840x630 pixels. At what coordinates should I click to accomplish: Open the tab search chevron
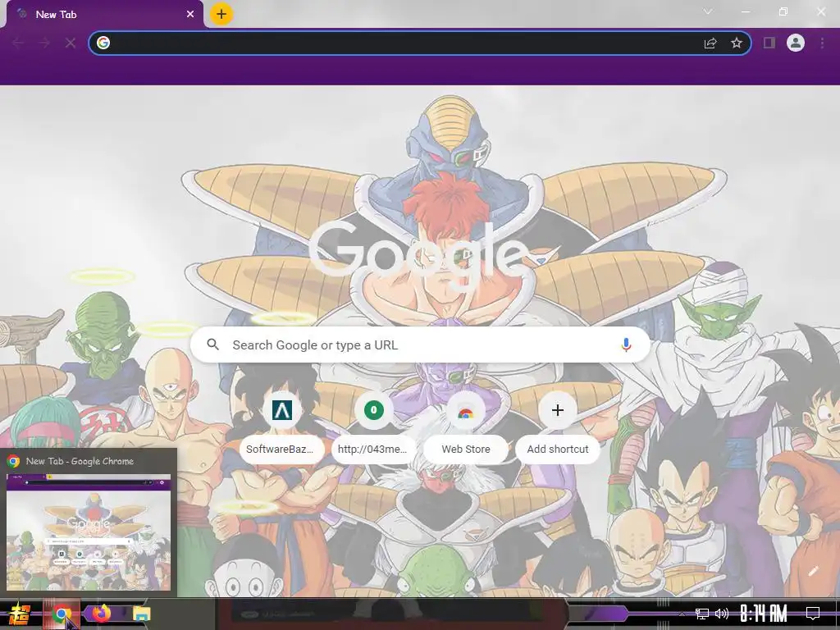point(708,11)
